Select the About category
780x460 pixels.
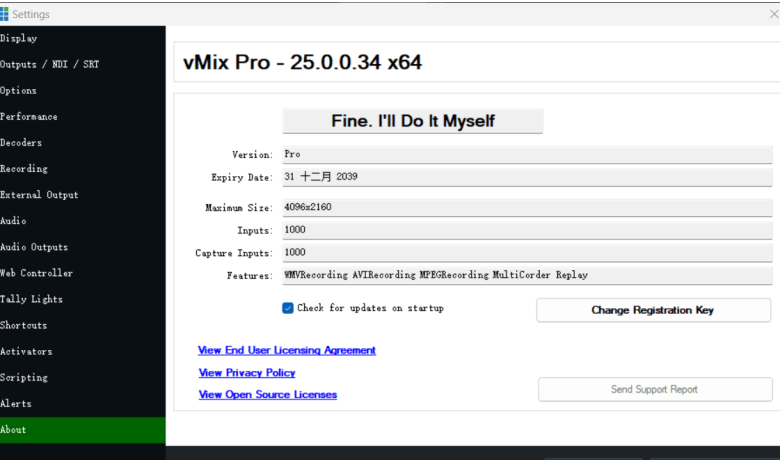(83, 430)
